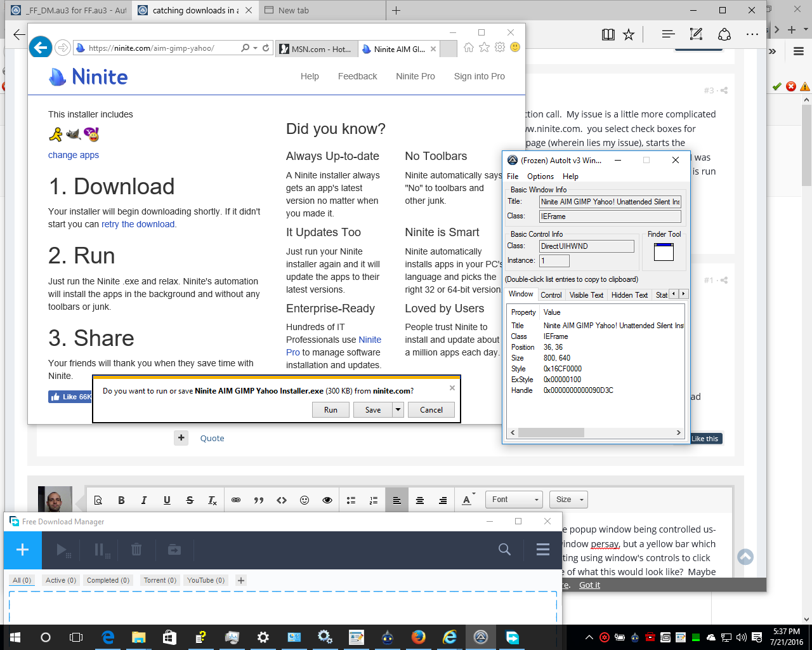
Task: Toggle bold in forum editor
Action: pyautogui.click(x=121, y=500)
